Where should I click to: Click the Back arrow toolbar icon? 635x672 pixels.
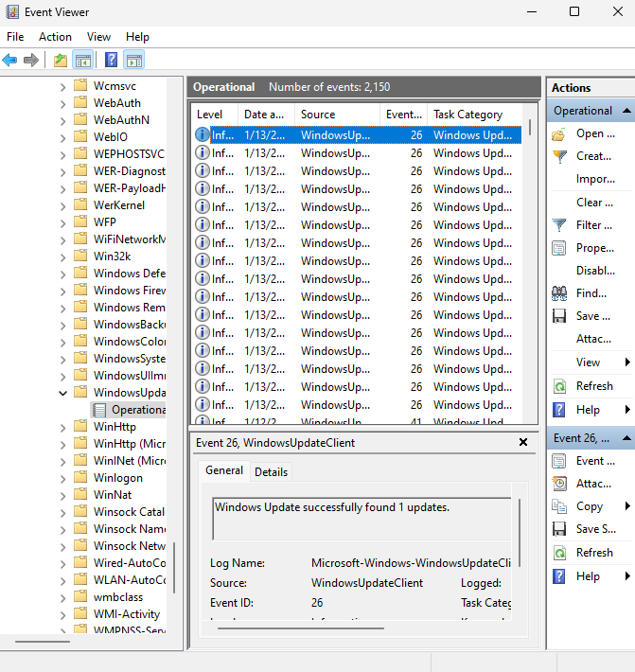click(x=9, y=60)
